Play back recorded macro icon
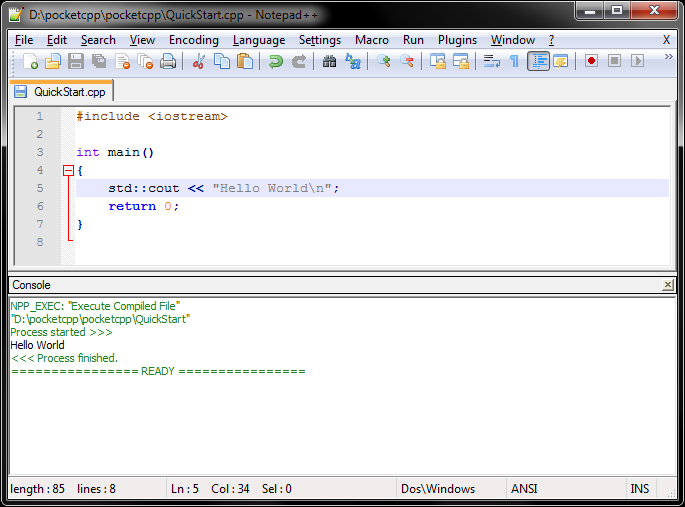 [x=637, y=61]
